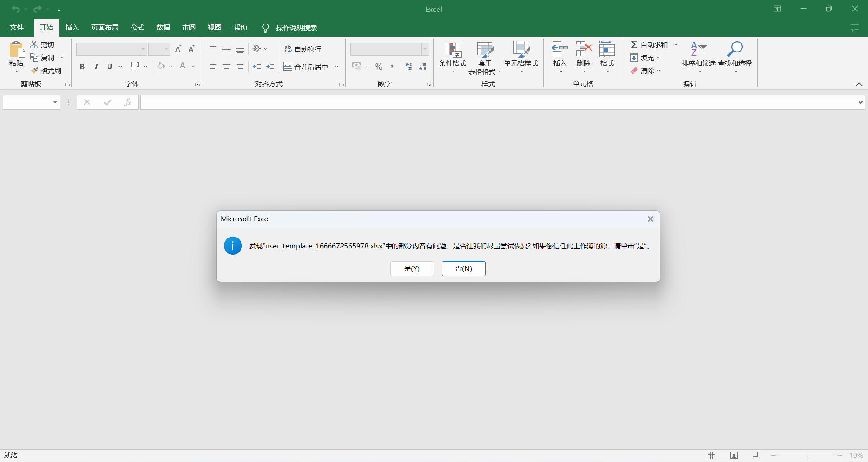Open Conditional Formatting menu
Screen dimensions: 868x462
pos(453,57)
